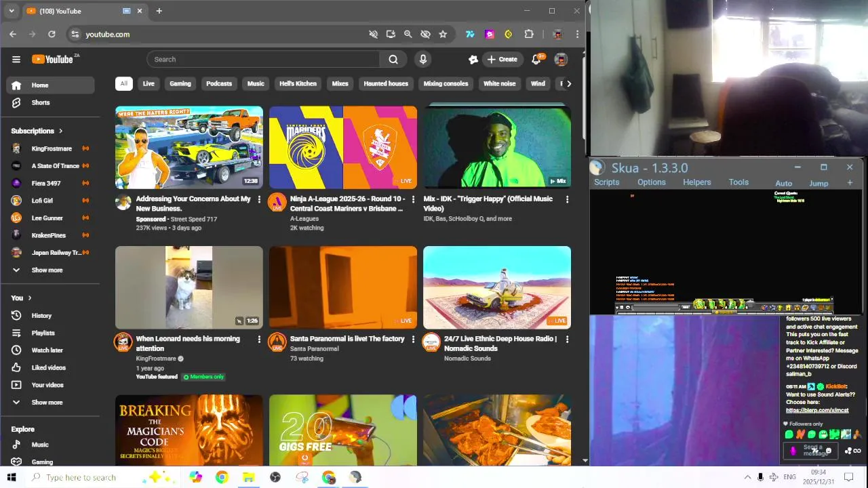Click the install app icon in the address bar
Viewport: 868px width, 488px height.
[391, 34]
